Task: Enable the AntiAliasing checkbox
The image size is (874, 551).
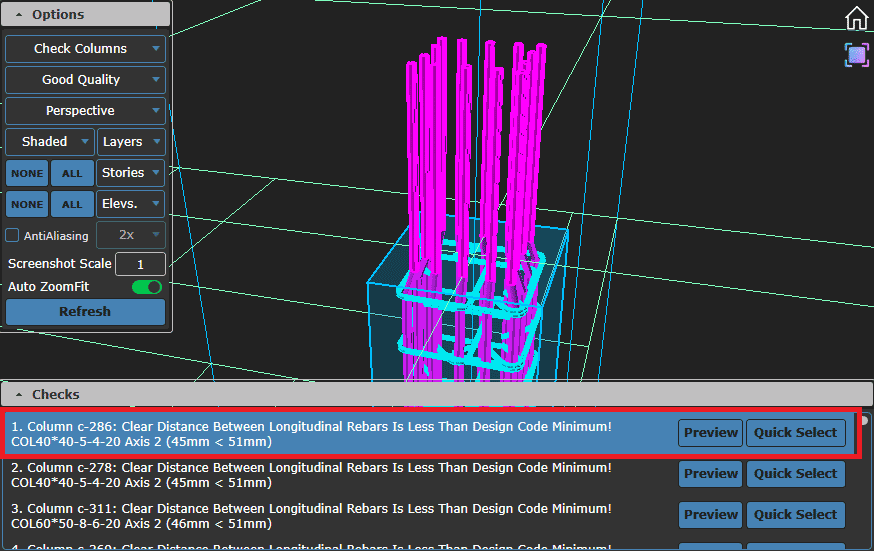Action: pos(13,236)
